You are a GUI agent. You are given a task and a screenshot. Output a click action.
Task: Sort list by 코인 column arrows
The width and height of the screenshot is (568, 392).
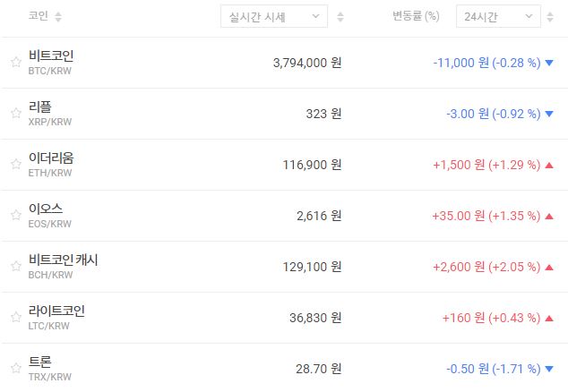pyautogui.click(x=58, y=17)
